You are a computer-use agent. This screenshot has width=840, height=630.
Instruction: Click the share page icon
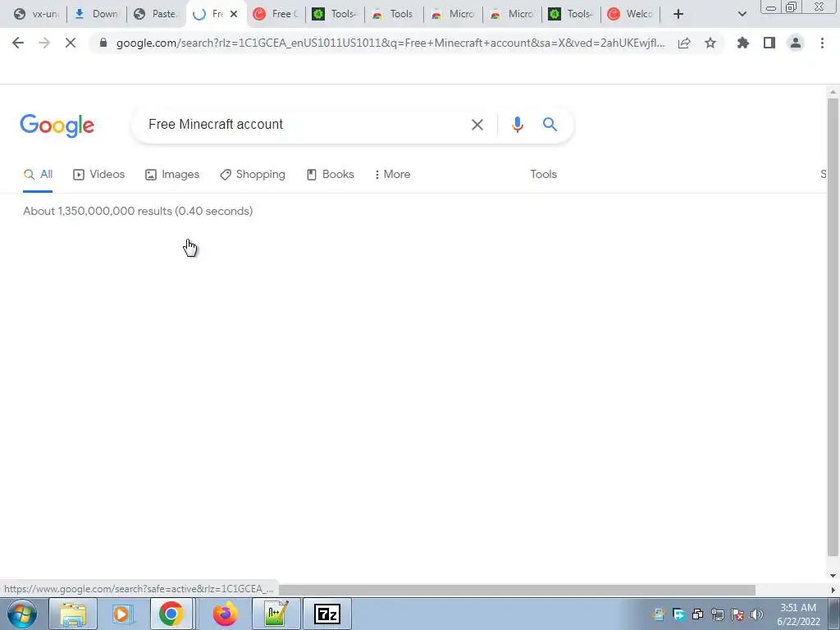684,43
